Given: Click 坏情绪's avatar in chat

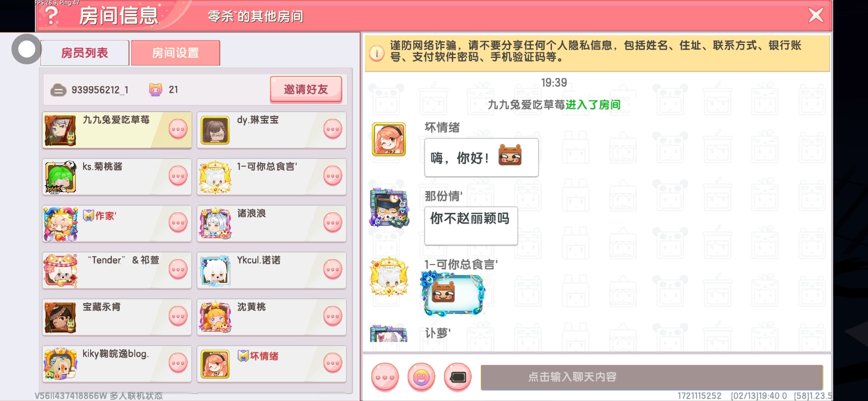Looking at the screenshot, I should [389, 139].
